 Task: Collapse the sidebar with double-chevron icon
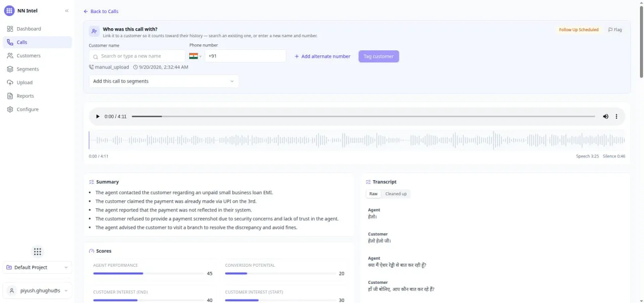click(x=67, y=11)
